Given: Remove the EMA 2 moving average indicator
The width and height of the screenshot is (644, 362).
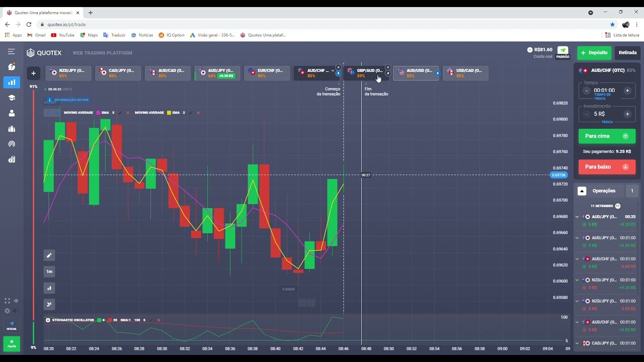Looking at the screenshot, I should coord(198,113).
